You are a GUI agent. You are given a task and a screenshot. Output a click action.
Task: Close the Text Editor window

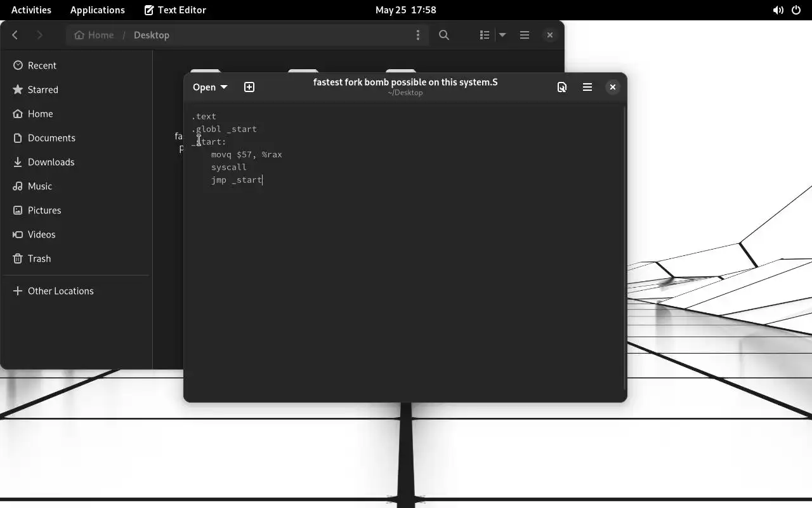click(612, 87)
